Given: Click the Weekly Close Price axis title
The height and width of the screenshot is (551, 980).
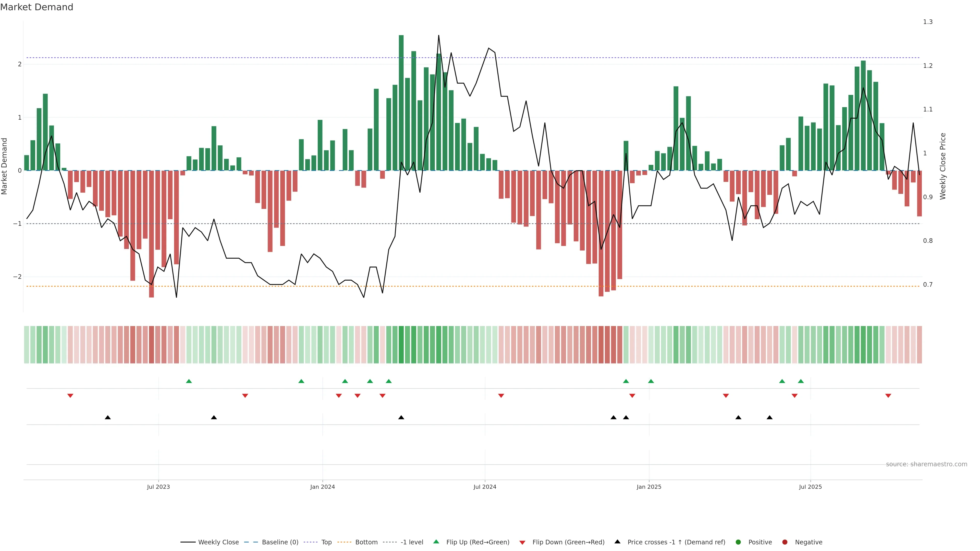Looking at the screenshot, I should 943,166.
